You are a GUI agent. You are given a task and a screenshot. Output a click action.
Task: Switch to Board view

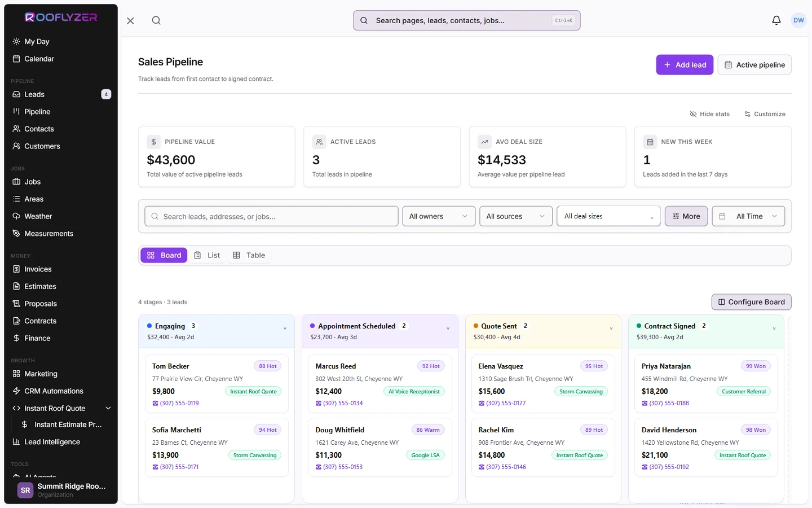tap(164, 255)
